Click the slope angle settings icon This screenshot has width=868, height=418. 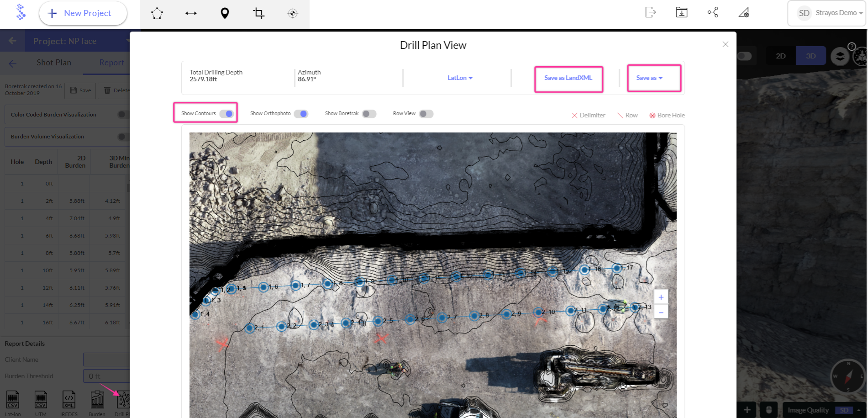pyautogui.click(x=744, y=12)
